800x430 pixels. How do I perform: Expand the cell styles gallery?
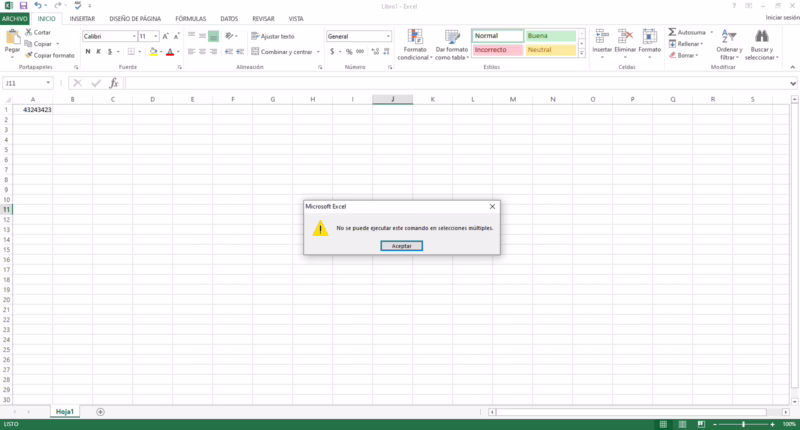click(582, 53)
